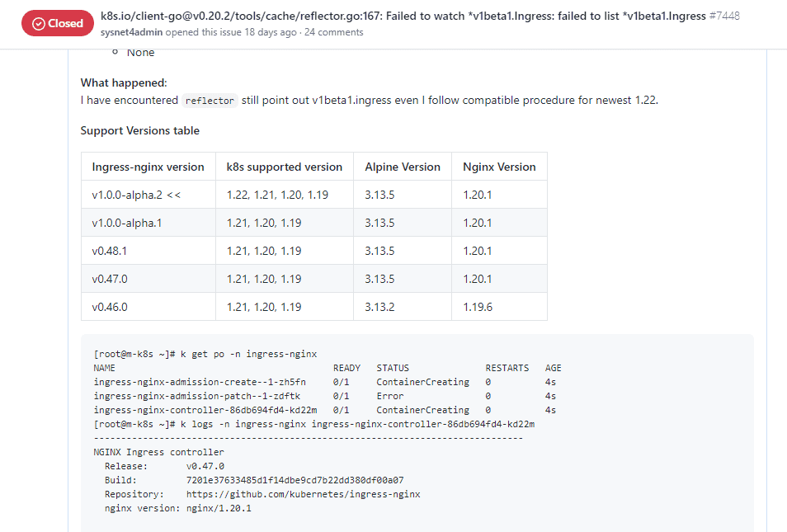
Task: Click the Build commit hash in the log
Action: (295, 480)
